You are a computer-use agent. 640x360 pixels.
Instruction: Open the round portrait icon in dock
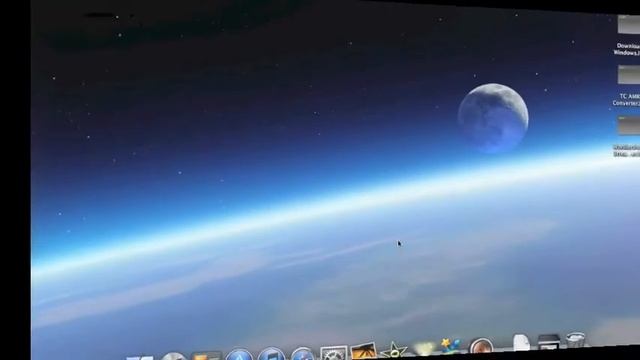click(481, 346)
